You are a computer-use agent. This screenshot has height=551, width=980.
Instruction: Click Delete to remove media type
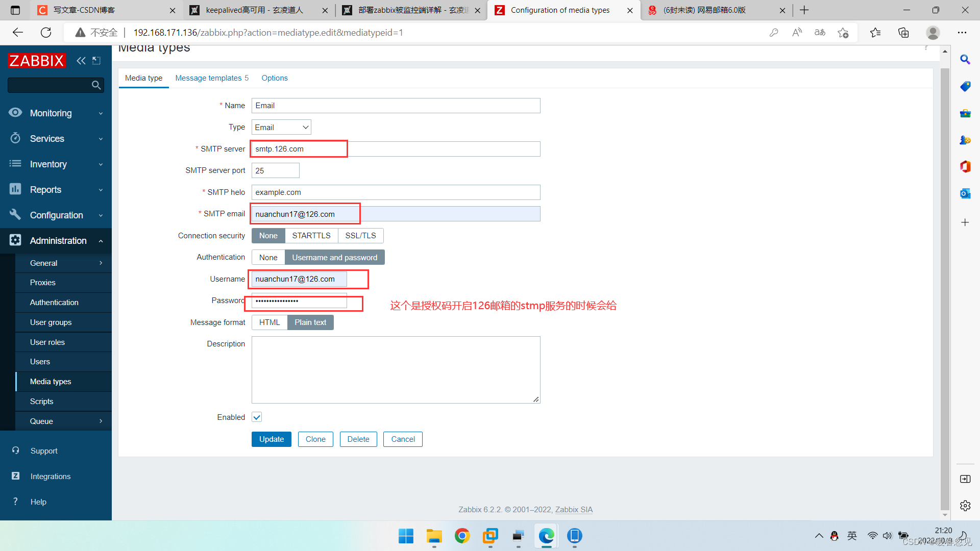coord(358,439)
